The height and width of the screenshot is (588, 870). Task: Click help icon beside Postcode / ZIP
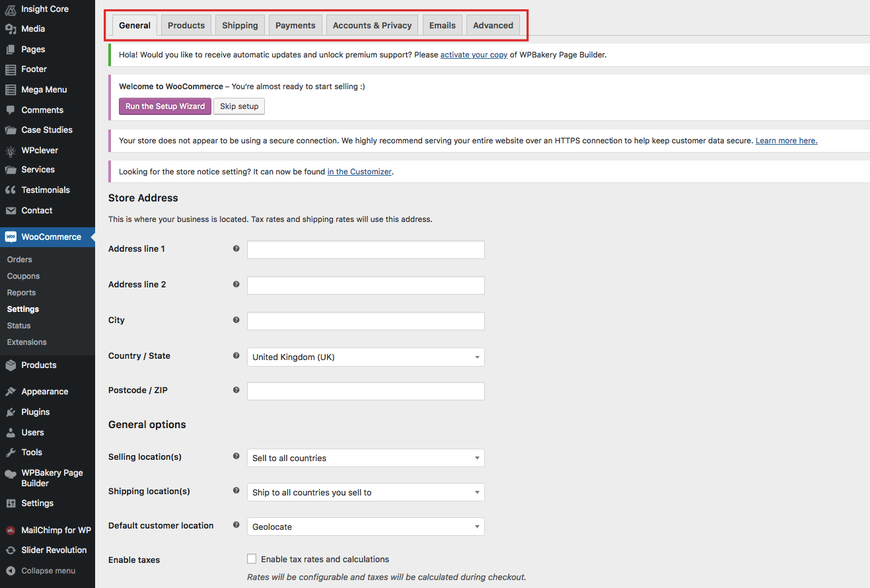point(236,390)
